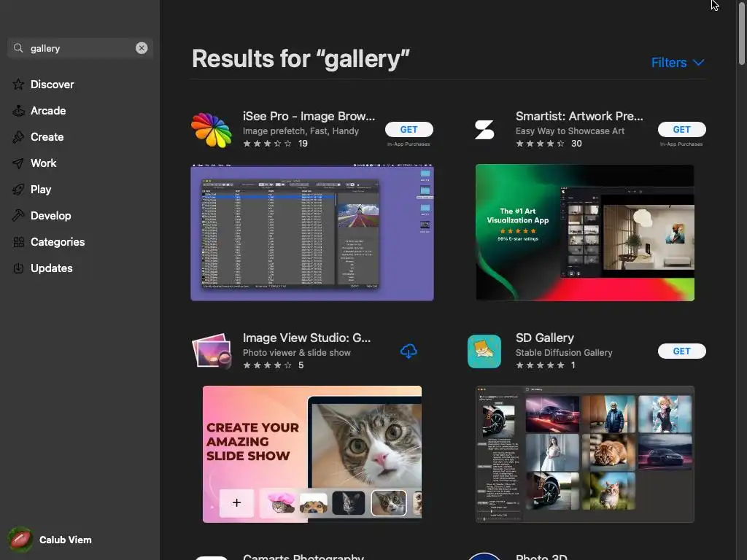Click the Smartist app icon
The height and width of the screenshot is (560, 747).
[x=484, y=130]
